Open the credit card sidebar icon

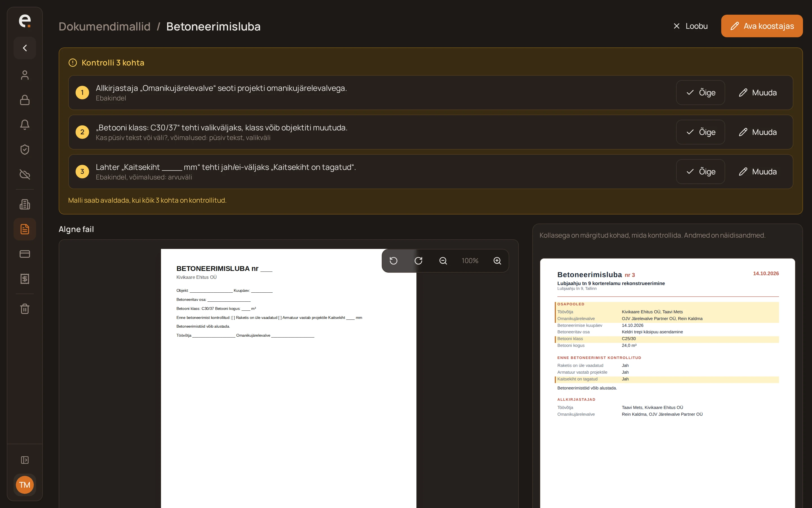(25, 254)
